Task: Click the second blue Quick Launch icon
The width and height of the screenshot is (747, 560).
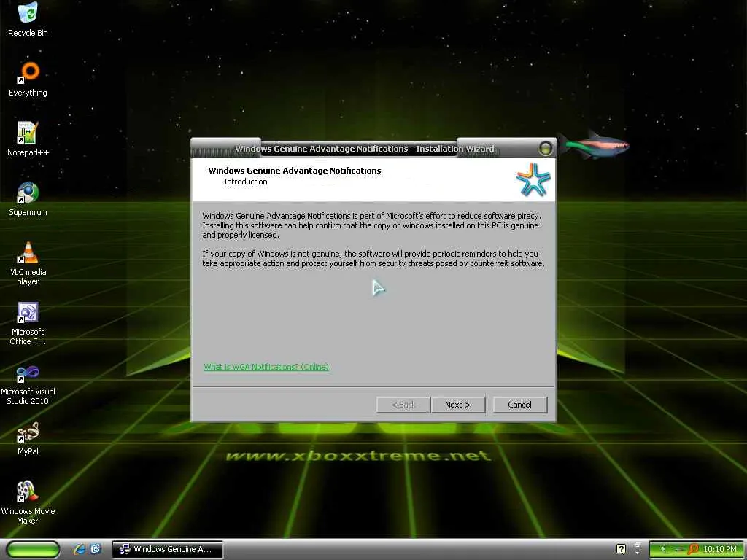Action: (x=96, y=549)
